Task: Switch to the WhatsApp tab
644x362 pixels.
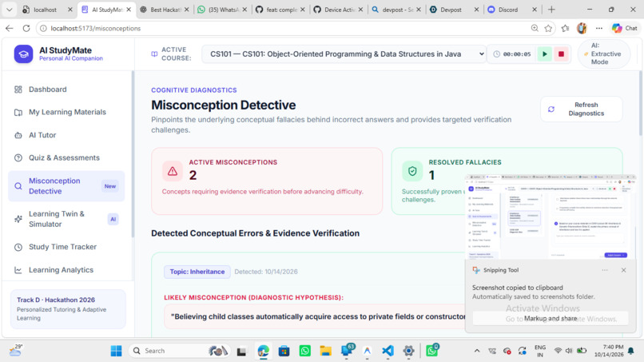Action: coord(222,10)
